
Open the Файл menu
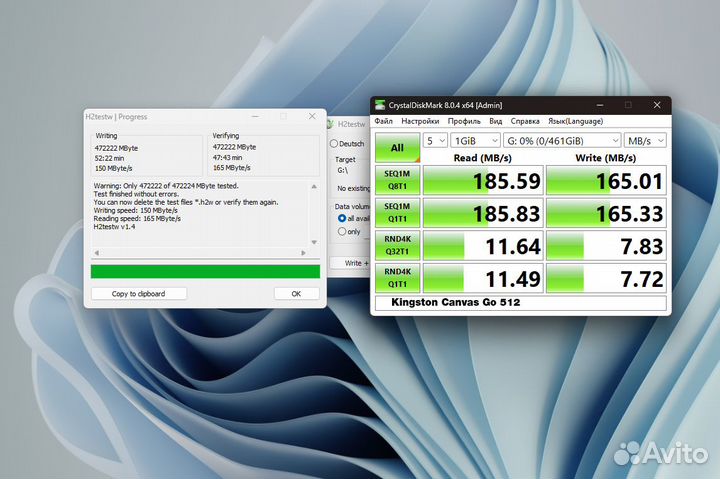(383, 121)
